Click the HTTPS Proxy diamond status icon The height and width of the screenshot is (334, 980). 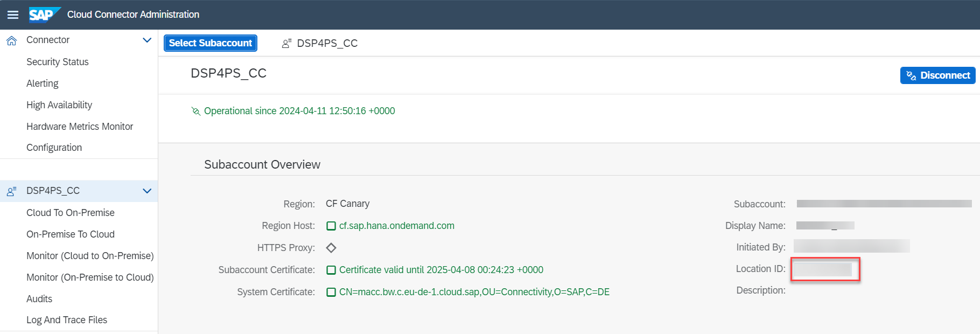(x=331, y=248)
